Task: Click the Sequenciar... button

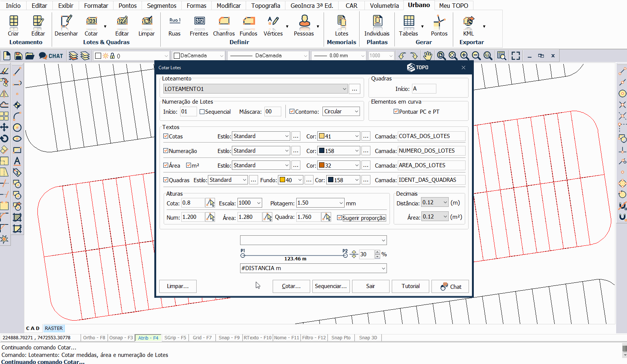Action: 331,286
